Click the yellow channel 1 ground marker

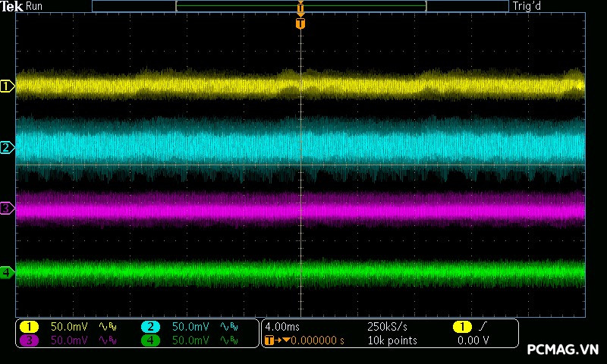click(7, 86)
